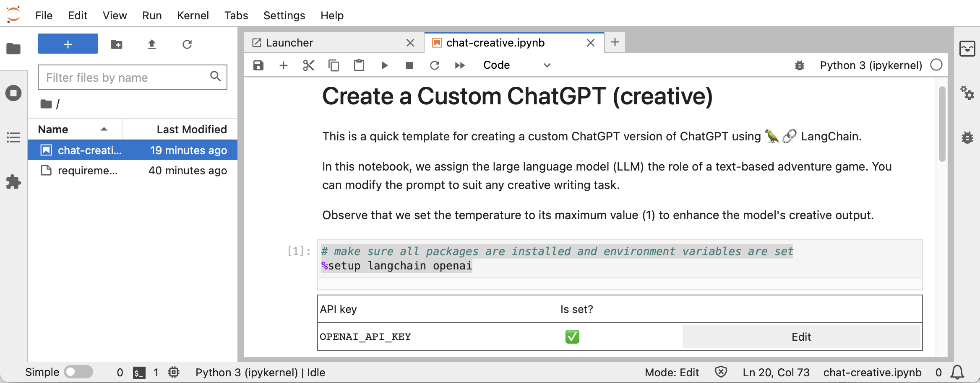The image size is (980, 383).
Task: Open the running terminals and kernels panel
Action: (x=13, y=93)
